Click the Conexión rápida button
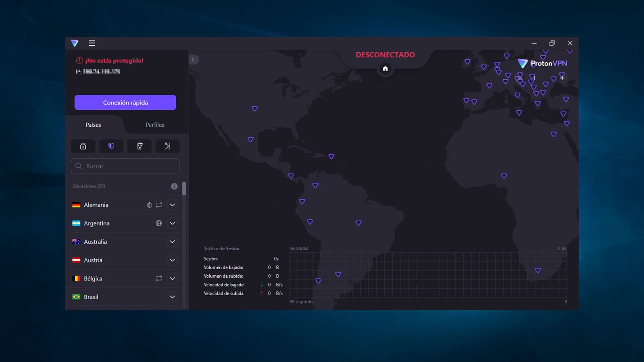Viewport: 644px width, 362px height. 125,103
